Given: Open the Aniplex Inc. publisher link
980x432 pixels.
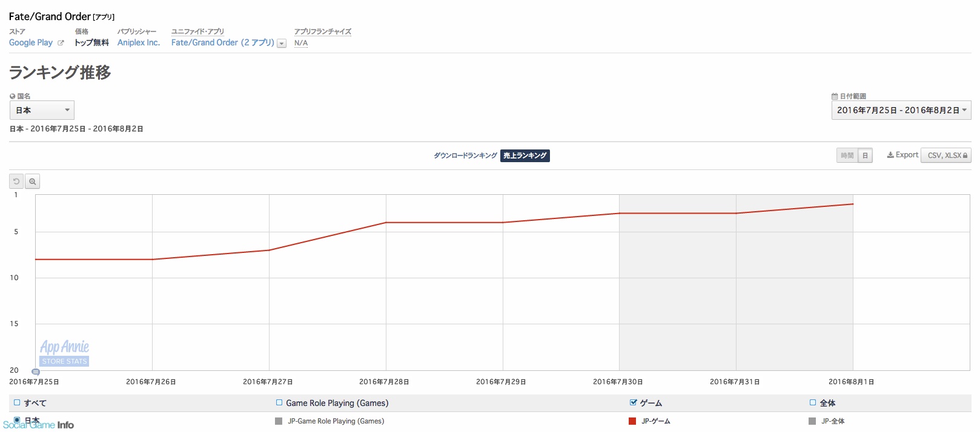Looking at the screenshot, I should 139,43.
